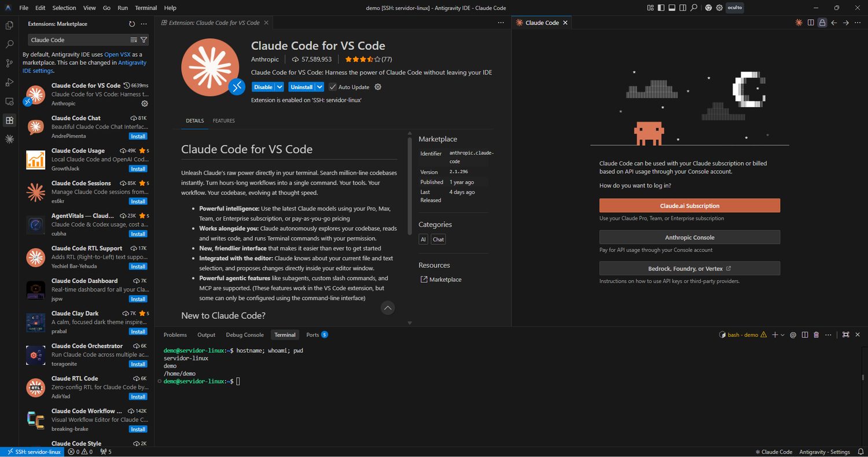Click the extension details vertical scrollbar
Viewport: 868px width, 457px height.
(x=410, y=185)
